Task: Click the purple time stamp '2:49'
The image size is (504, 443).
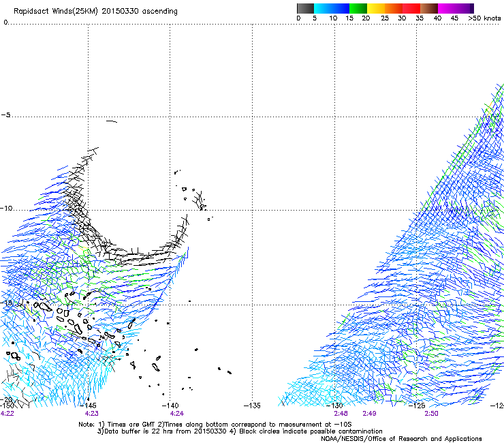Action: point(369,414)
